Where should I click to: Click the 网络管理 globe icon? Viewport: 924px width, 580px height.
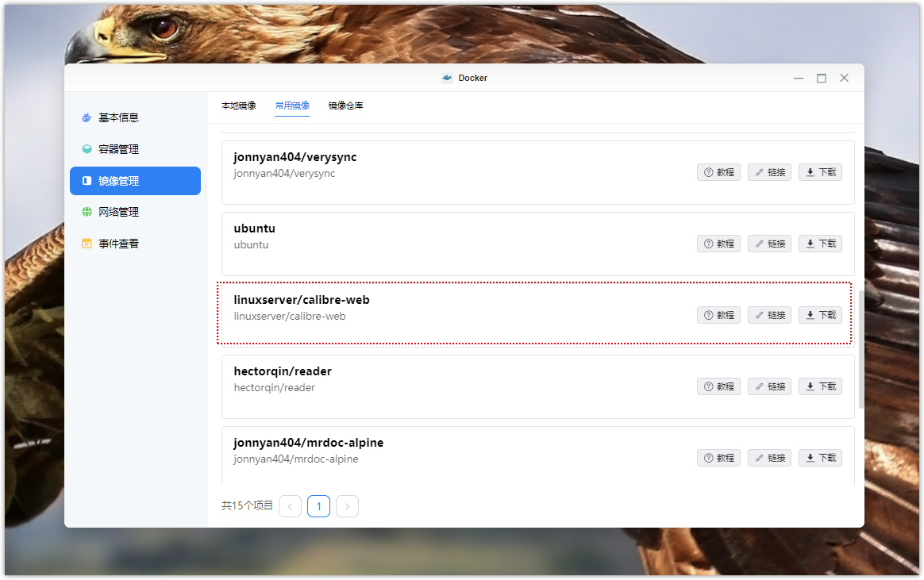87,212
